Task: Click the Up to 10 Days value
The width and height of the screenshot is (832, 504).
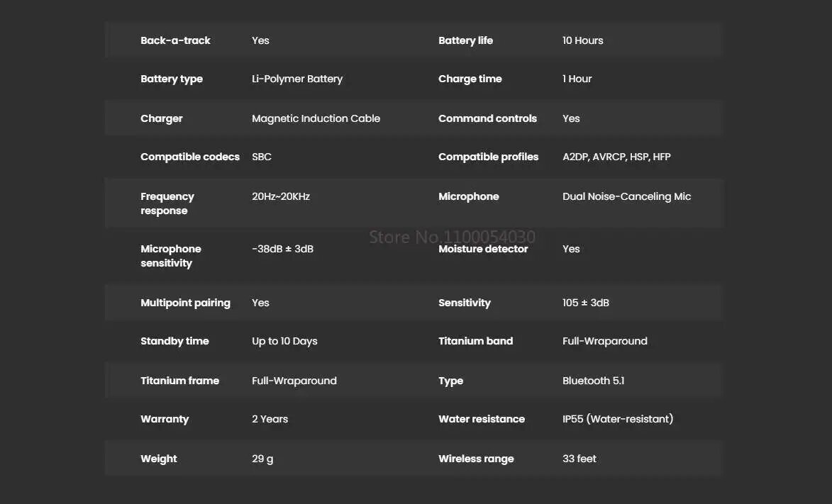Action: coord(284,342)
